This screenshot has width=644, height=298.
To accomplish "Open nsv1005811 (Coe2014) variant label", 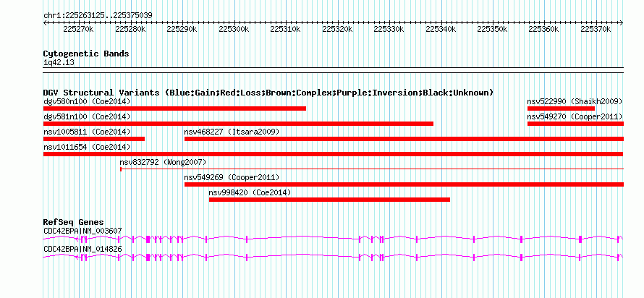I will [x=87, y=132].
